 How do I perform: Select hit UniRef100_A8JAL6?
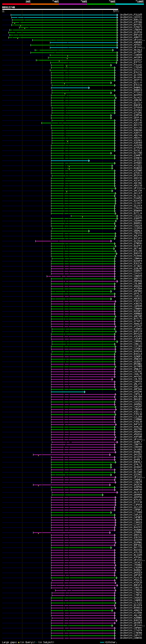point(131,50)
